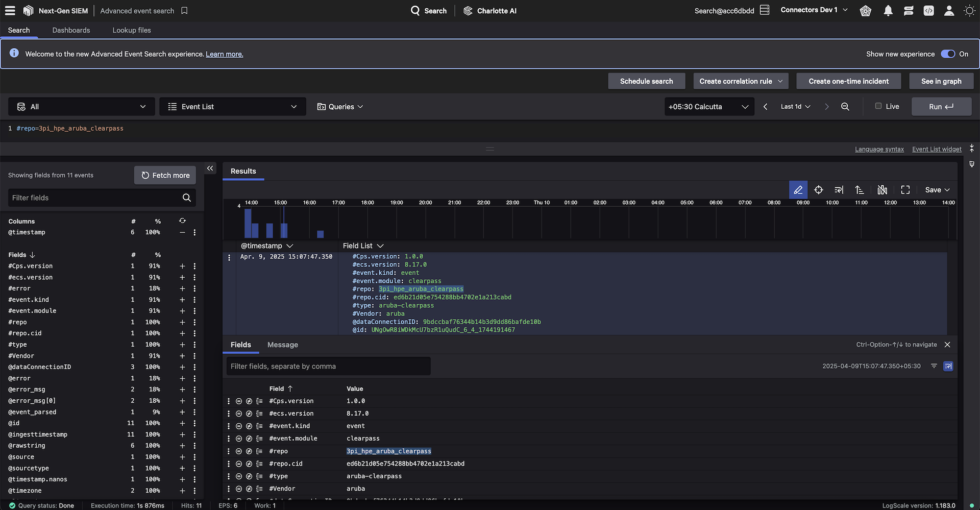980x510 pixels.
Task: Open the notifications bell
Action: tap(888, 11)
